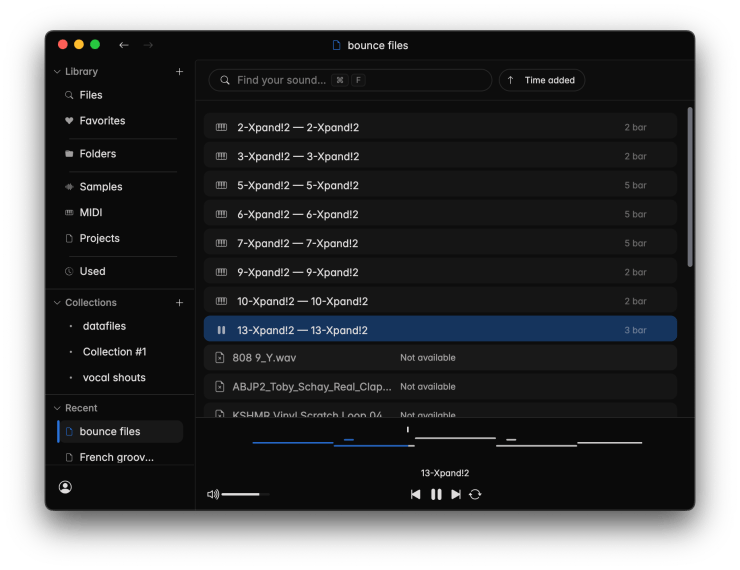Go back with the left arrow

124,45
